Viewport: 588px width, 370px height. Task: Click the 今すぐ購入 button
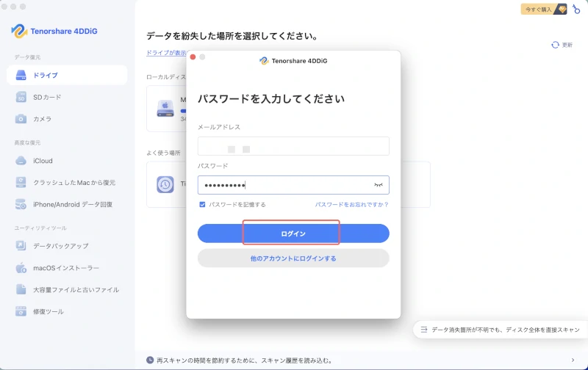(x=544, y=9)
